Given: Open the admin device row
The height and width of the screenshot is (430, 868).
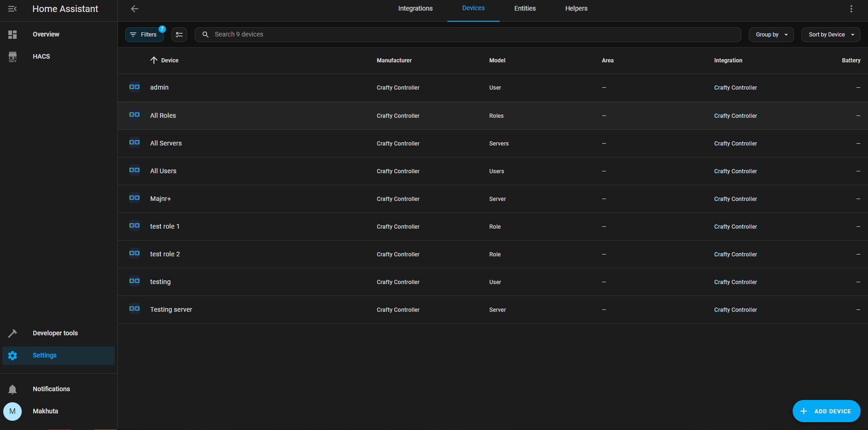Looking at the screenshot, I should pyautogui.click(x=493, y=88).
